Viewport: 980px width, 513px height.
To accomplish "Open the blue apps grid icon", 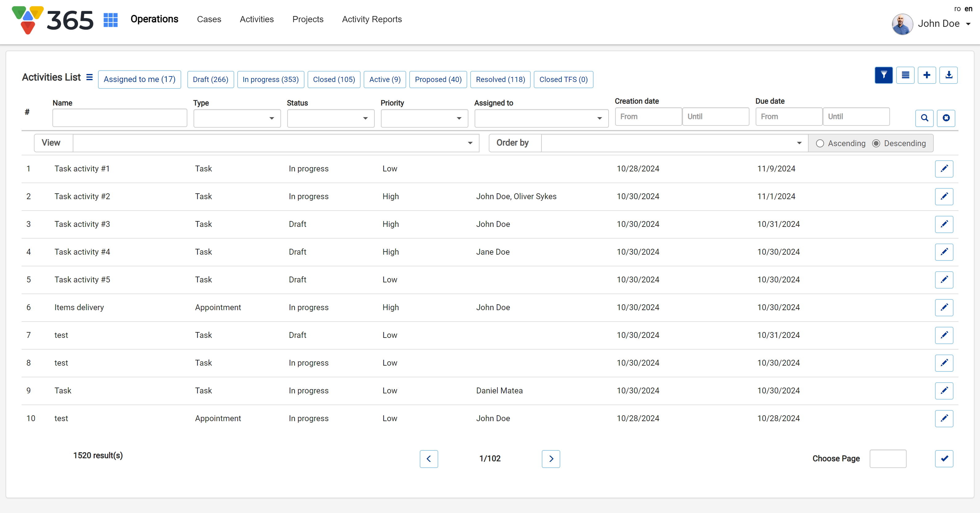I will (x=110, y=20).
